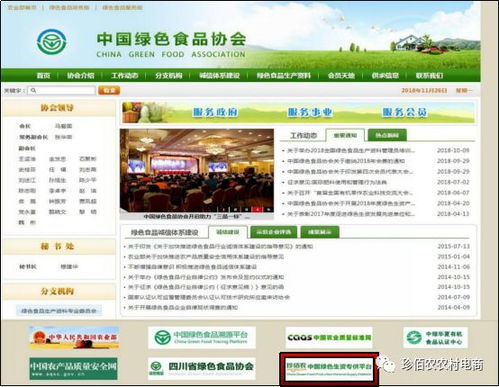Open the slideshow caption about 三品一标
The width and height of the screenshot is (499, 387).
pyautogui.click(x=197, y=216)
